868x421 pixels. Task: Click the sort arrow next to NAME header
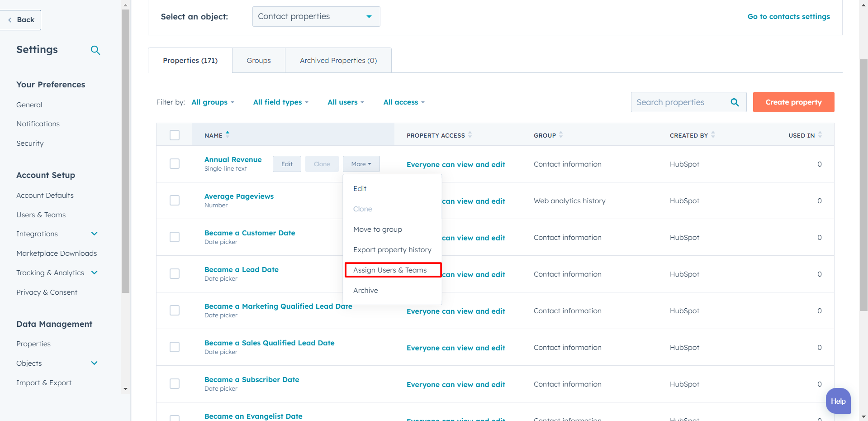coord(228,134)
